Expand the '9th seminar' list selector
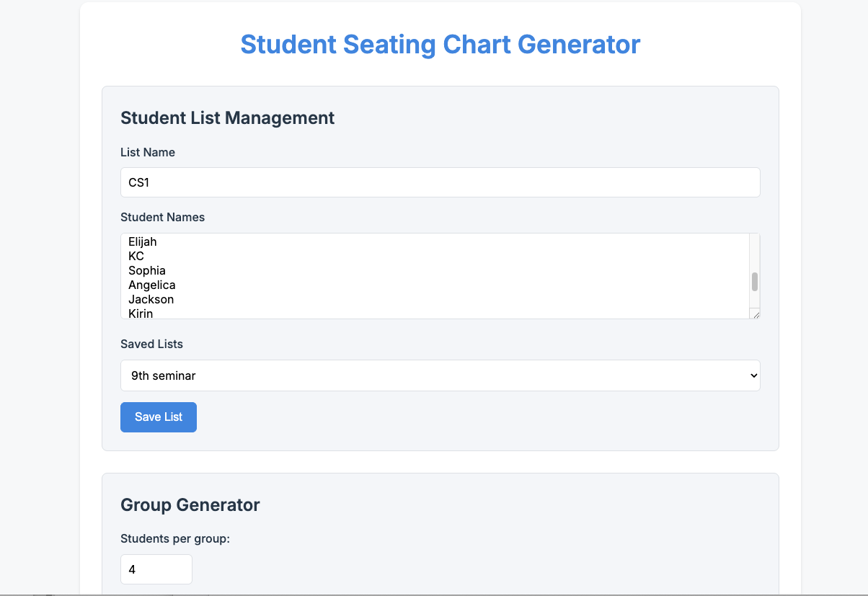Image resolution: width=868 pixels, height=596 pixels. (x=440, y=375)
